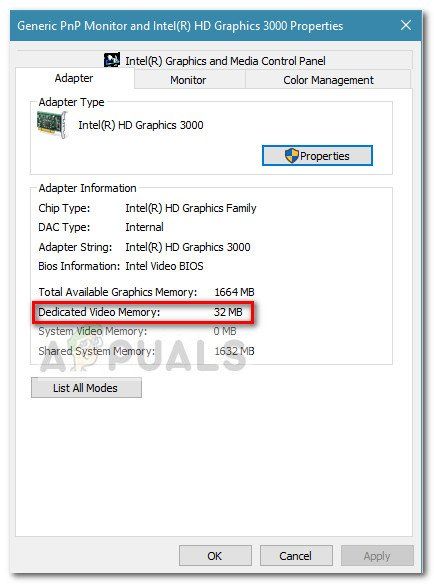Click the Intel Graphics Control Panel tab icon

tap(112, 60)
